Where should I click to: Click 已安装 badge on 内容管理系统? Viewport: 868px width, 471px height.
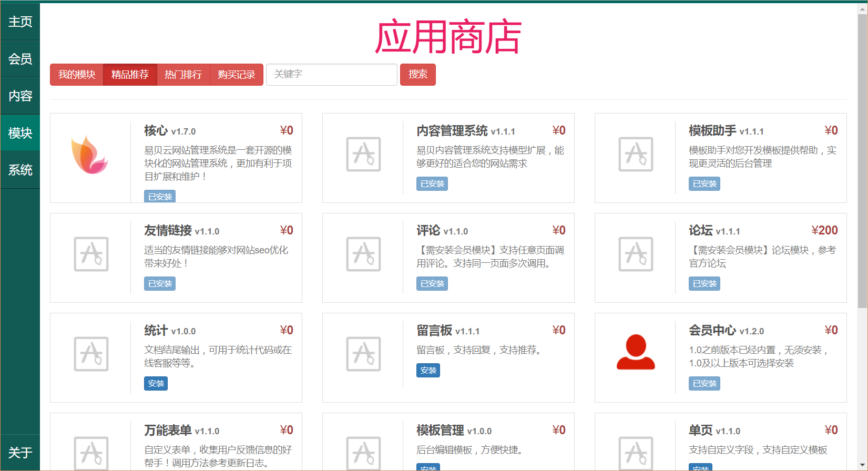point(432,184)
